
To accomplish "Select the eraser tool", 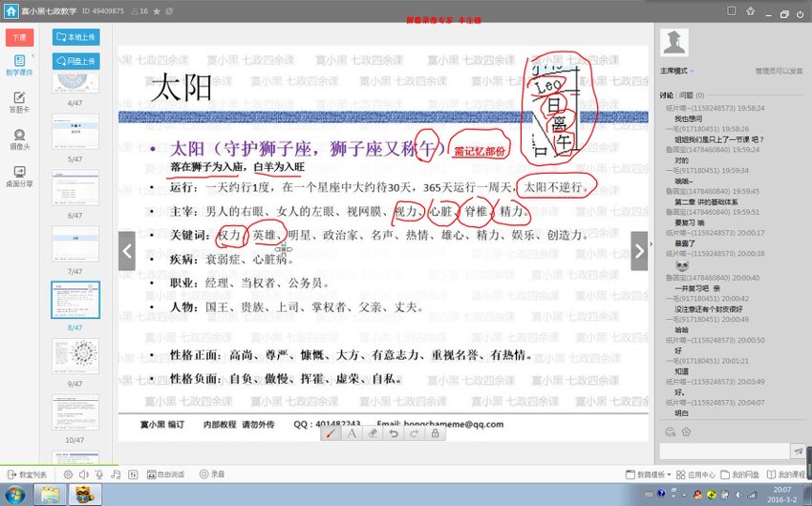I will pos(373,433).
